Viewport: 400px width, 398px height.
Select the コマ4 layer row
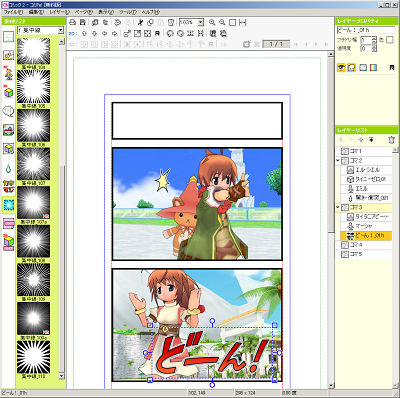364,245
